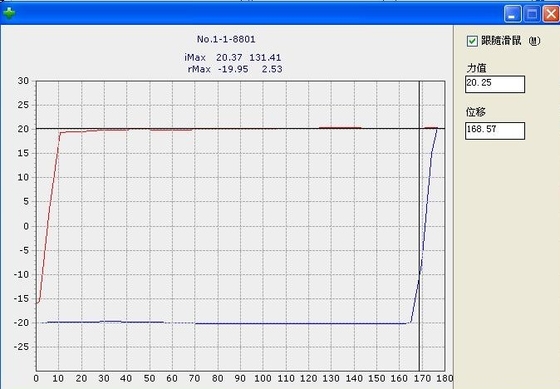This screenshot has height=389, width=560.
Task: Click the x-axis label 0
Action: pos(36,378)
